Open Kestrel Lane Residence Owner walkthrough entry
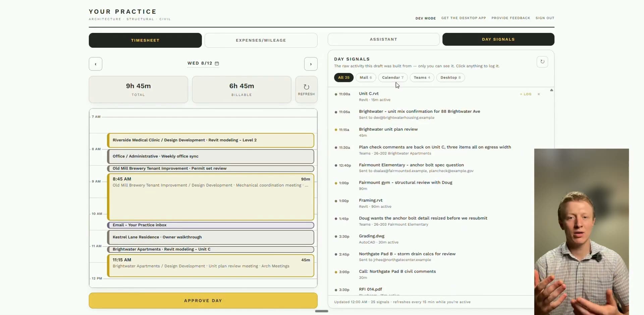644x315 pixels. [211, 237]
